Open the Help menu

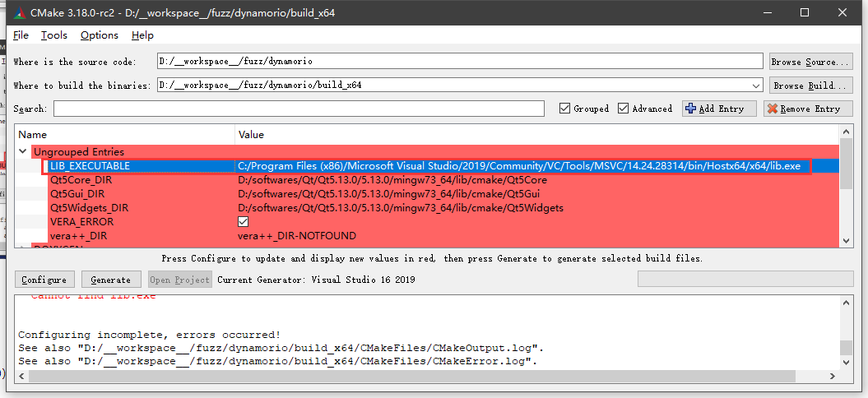pos(142,35)
